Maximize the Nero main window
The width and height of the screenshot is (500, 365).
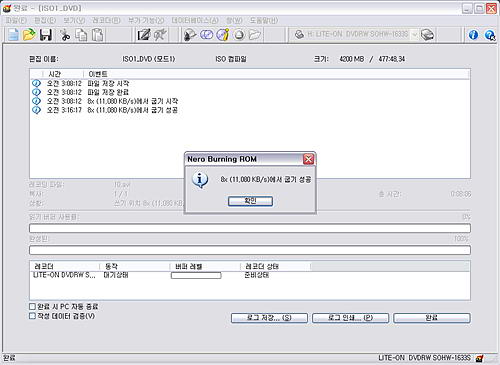tap(479, 8)
